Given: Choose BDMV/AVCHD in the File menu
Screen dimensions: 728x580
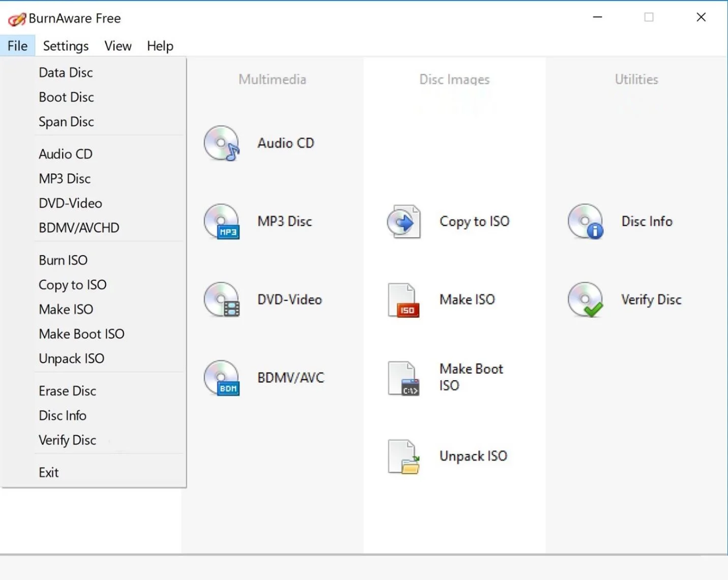Looking at the screenshot, I should (94, 228).
